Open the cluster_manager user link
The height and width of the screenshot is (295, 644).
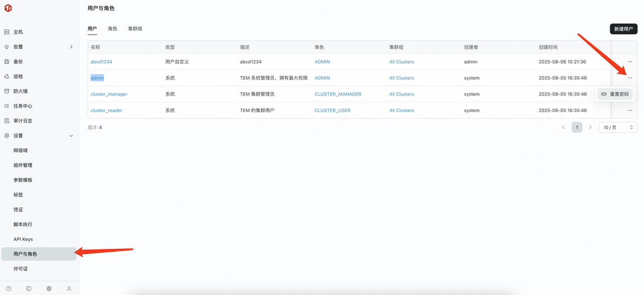click(x=109, y=94)
